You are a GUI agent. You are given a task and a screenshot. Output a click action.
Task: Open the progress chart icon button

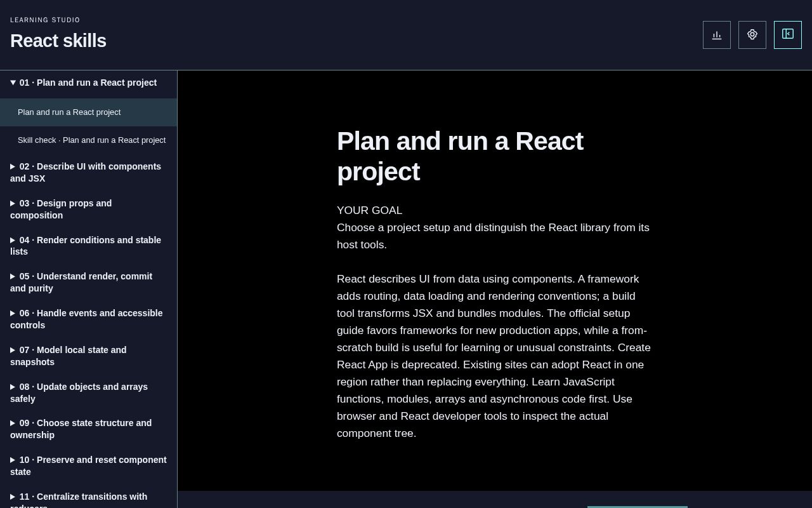(717, 35)
